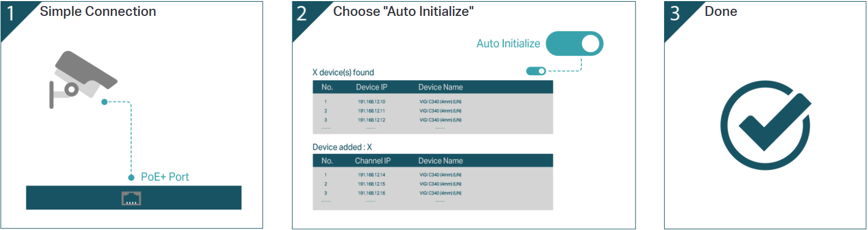
Task: Click the PoE+ Port label
Action: [x=164, y=177]
